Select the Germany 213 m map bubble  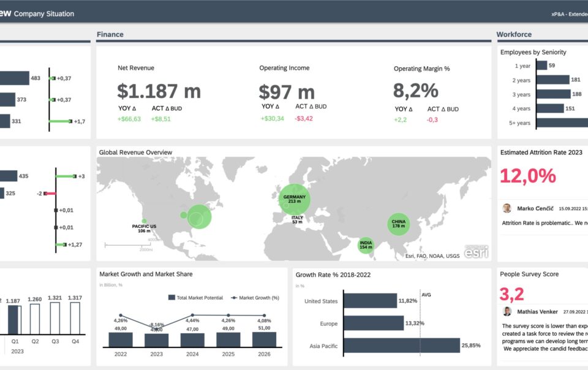coord(295,199)
